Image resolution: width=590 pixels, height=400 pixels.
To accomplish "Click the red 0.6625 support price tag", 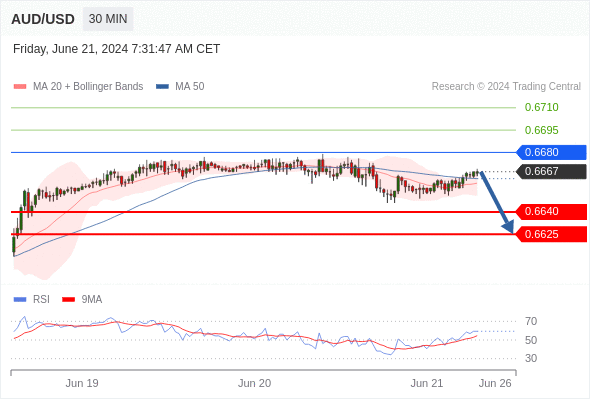I will pos(551,234).
